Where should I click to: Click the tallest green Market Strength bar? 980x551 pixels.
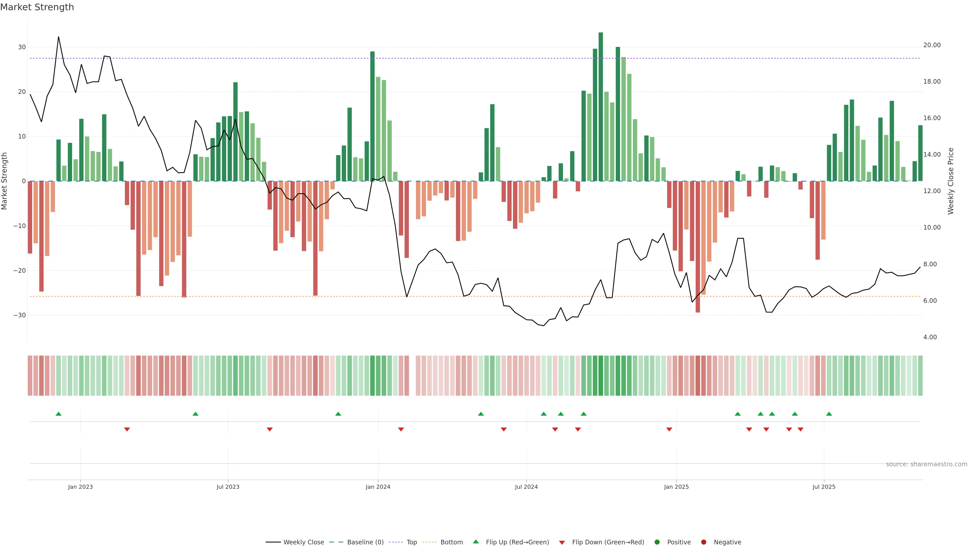pos(601,106)
